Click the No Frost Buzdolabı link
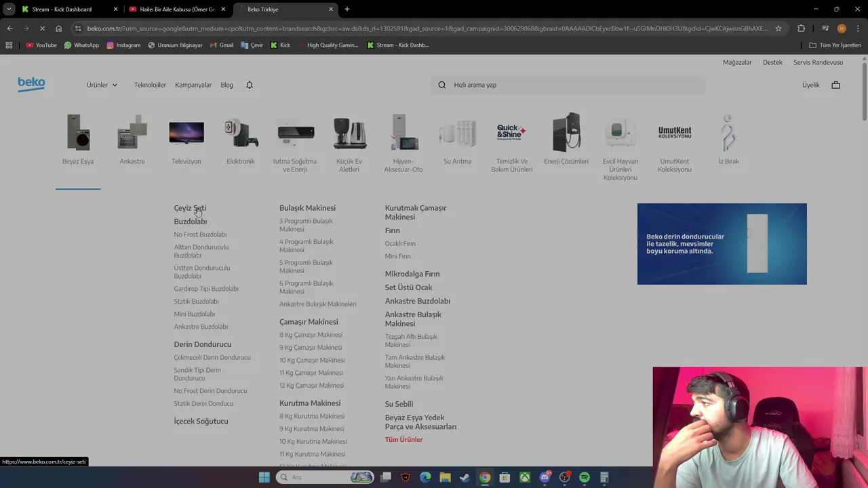 200,235
